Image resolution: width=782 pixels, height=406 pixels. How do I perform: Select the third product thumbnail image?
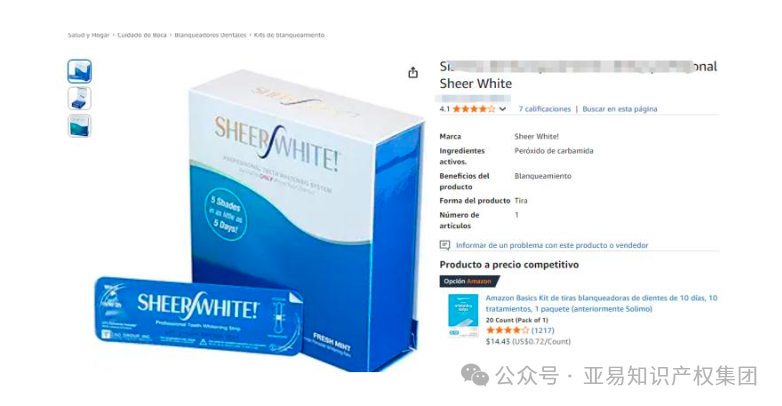click(79, 126)
